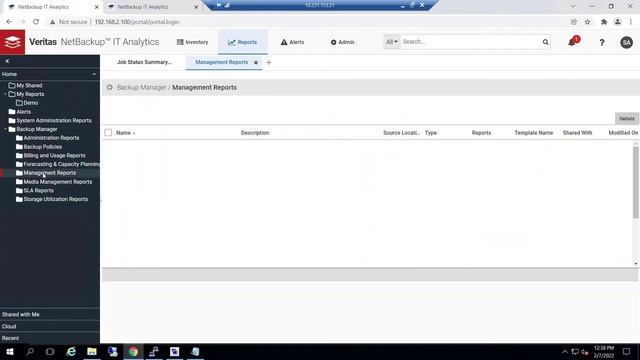The image size is (640, 360).
Task: Sort by the Shared With column header
Action: click(577, 133)
